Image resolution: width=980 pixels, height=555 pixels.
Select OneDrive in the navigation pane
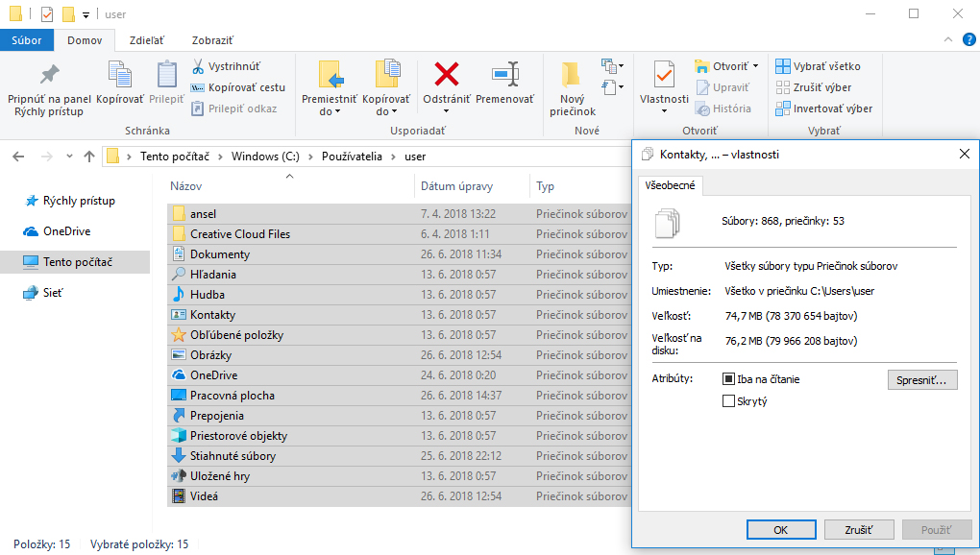(65, 231)
